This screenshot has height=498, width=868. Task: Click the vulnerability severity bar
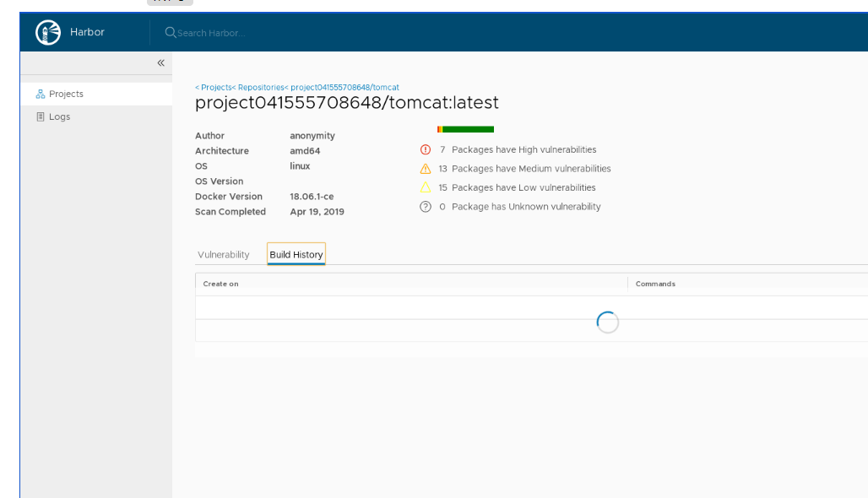point(466,129)
